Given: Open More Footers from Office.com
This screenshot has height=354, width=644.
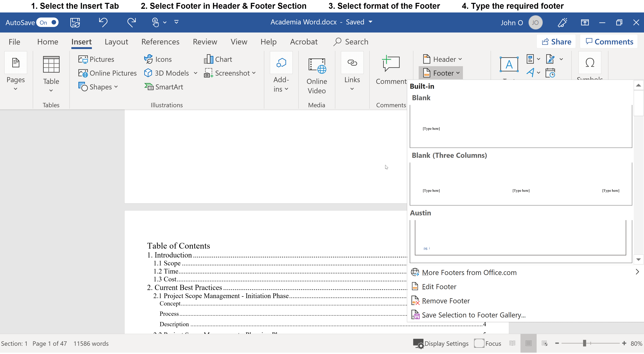Looking at the screenshot, I should coord(469,272).
